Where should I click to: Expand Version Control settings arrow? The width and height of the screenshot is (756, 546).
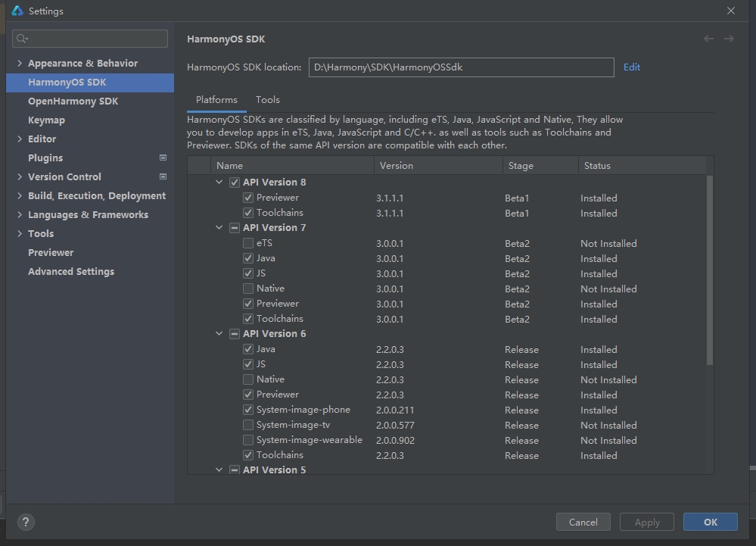coord(19,176)
